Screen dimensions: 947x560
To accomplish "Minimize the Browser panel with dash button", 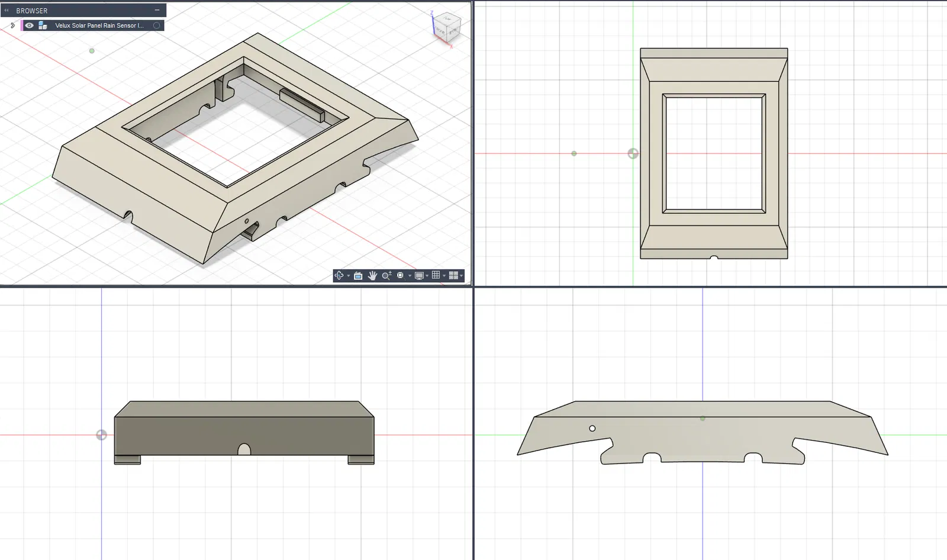I will 157,10.
